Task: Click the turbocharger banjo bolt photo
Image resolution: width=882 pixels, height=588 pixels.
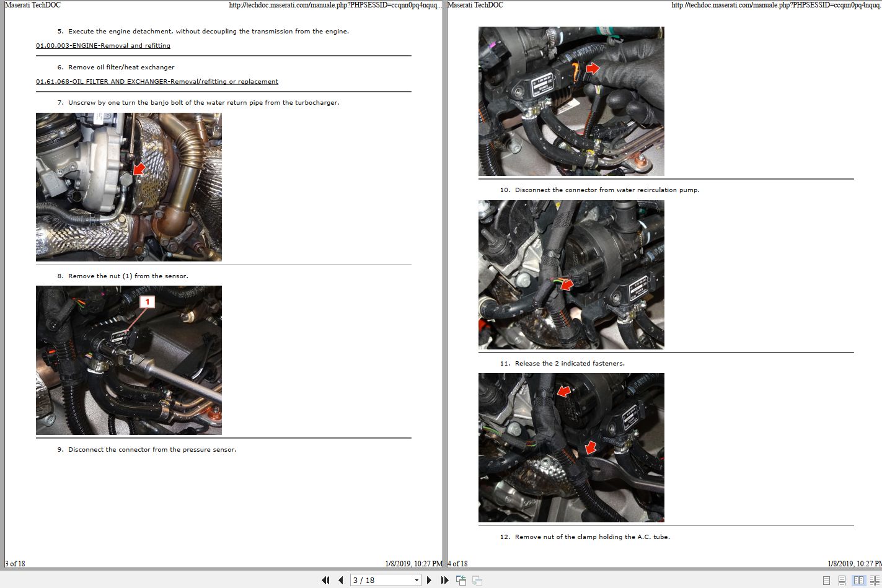Action: (x=128, y=186)
